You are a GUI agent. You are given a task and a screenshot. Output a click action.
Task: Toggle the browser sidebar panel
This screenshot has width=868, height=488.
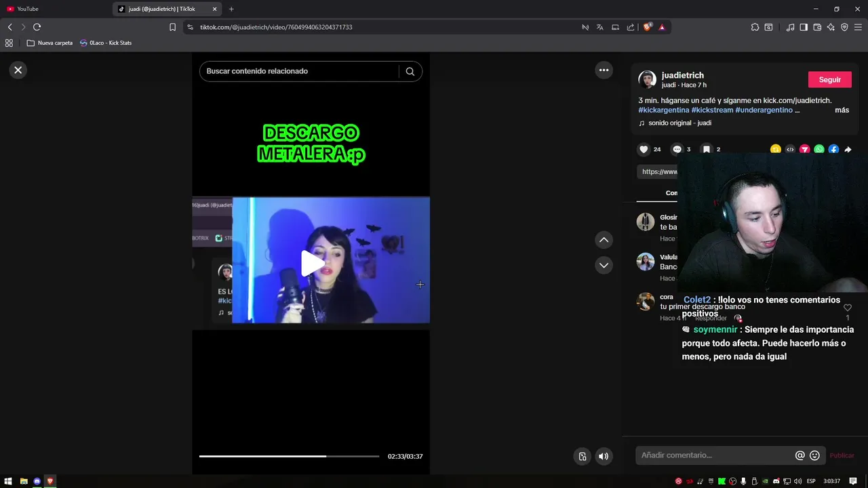pyautogui.click(x=804, y=27)
